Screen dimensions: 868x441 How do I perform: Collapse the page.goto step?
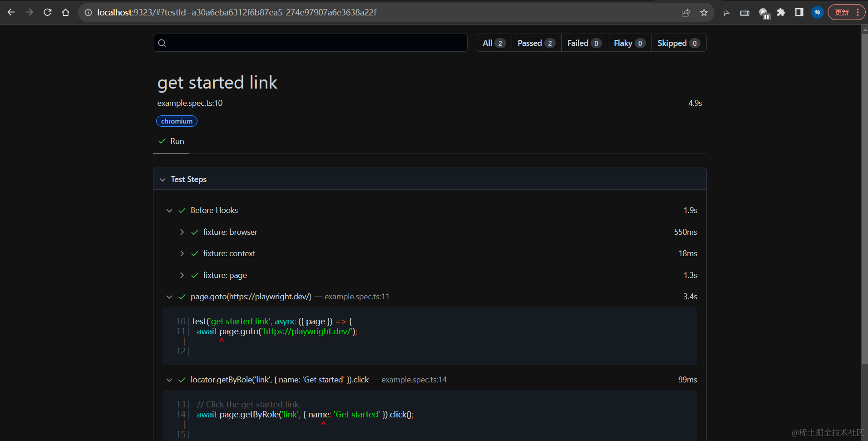tap(169, 297)
